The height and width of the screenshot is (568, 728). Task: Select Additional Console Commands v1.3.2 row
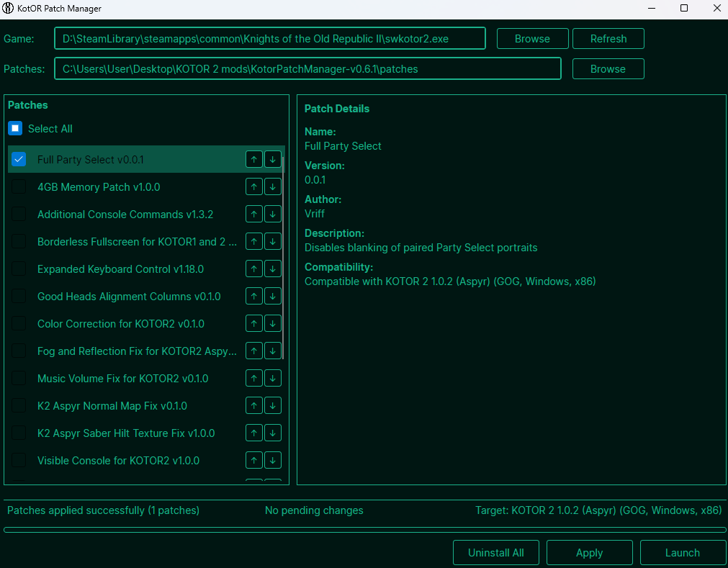click(x=146, y=214)
